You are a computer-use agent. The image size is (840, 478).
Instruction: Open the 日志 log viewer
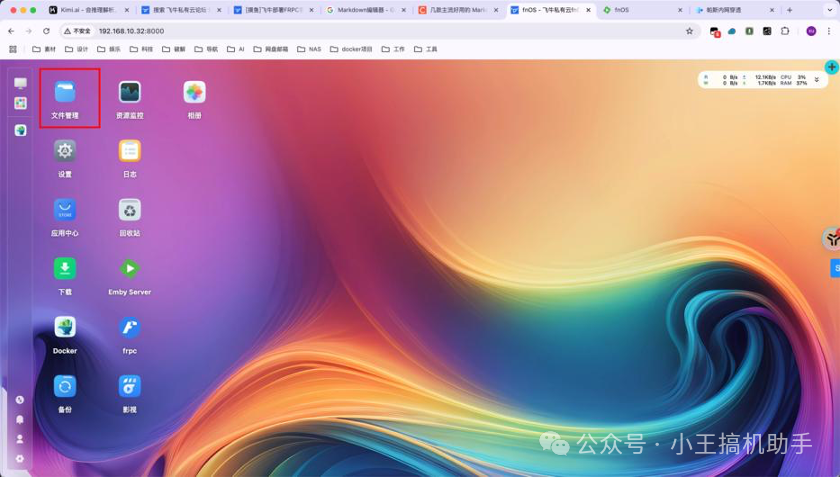pyautogui.click(x=129, y=151)
